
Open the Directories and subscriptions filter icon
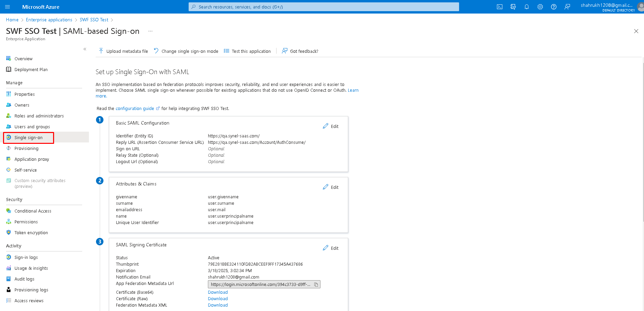(x=513, y=7)
